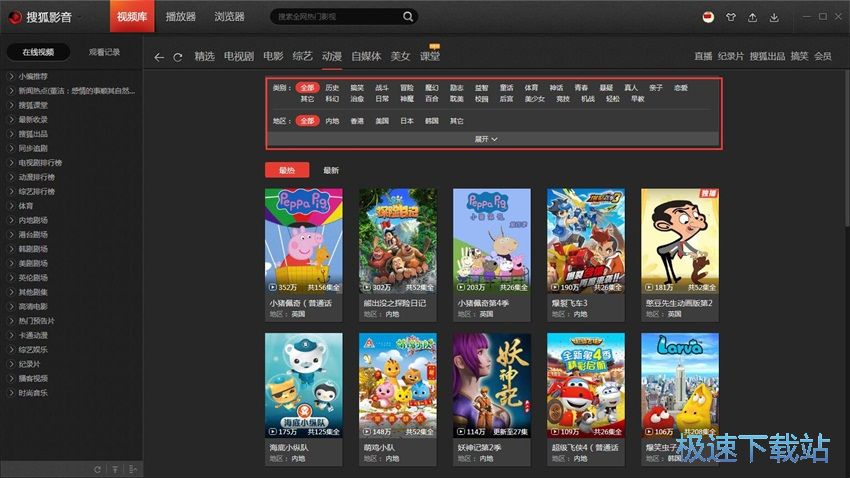Open 电影 channel tab
Viewport: 850px width, 478px height.
[273, 56]
